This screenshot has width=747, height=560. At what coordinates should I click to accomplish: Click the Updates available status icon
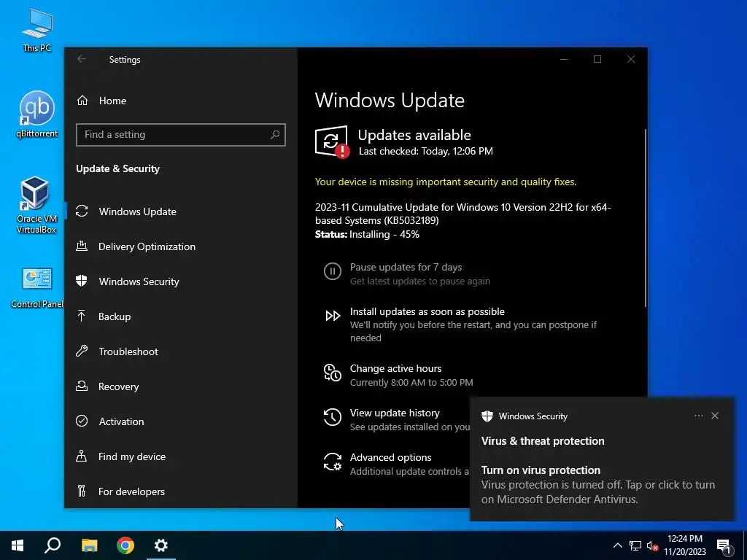[332, 142]
